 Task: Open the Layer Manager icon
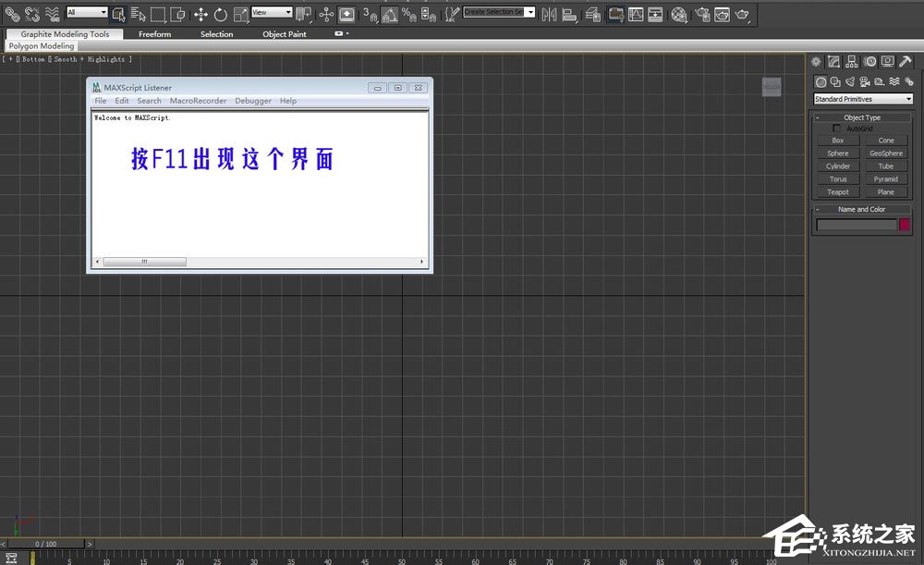click(593, 14)
